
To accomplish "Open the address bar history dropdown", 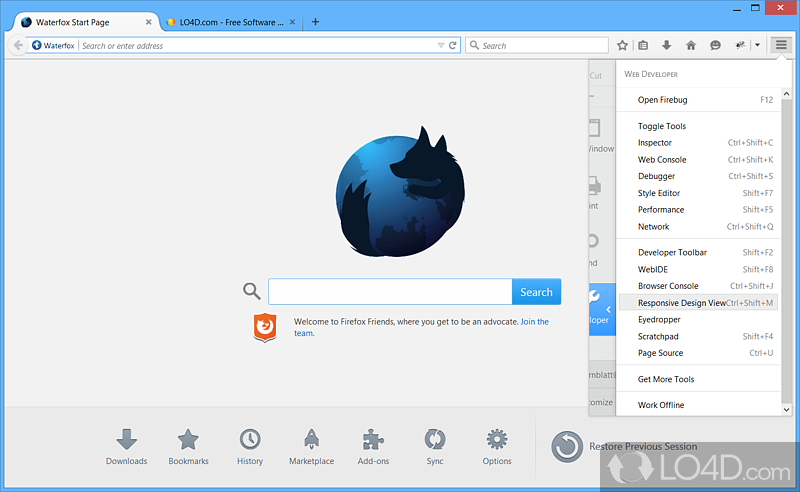I will (441, 45).
